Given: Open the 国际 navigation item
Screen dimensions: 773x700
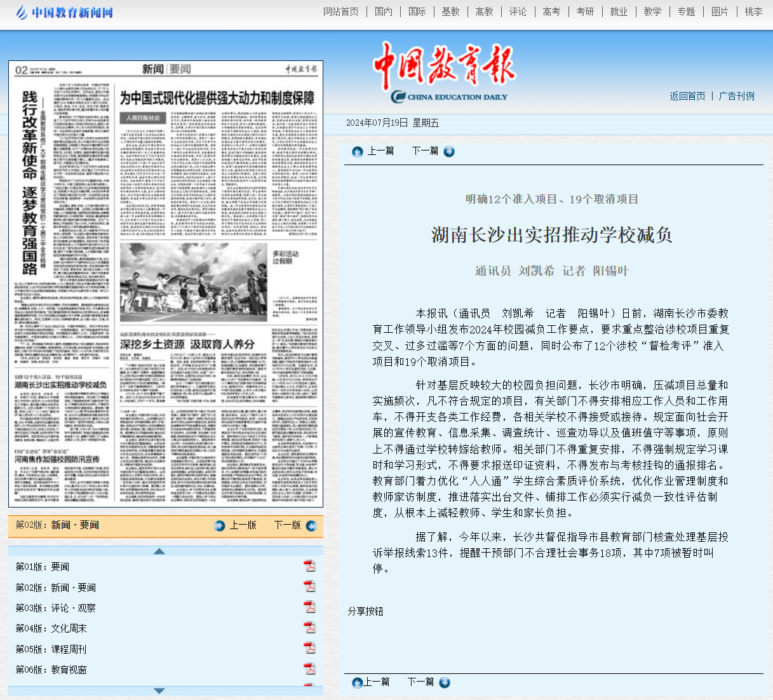Looking at the screenshot, I should [417, 11].
